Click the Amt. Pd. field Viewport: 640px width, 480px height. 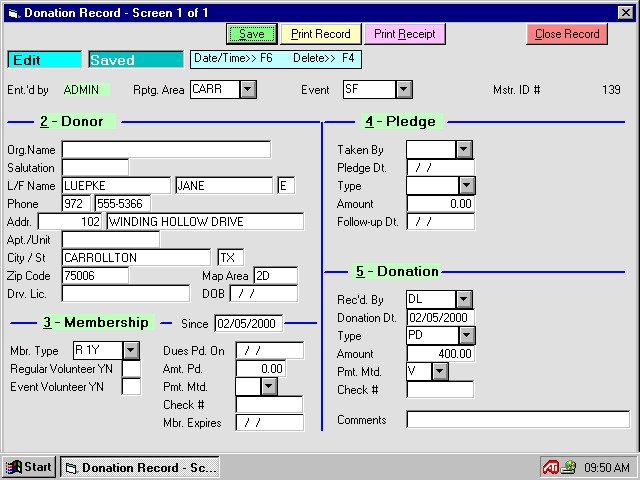tap(261, 369)
